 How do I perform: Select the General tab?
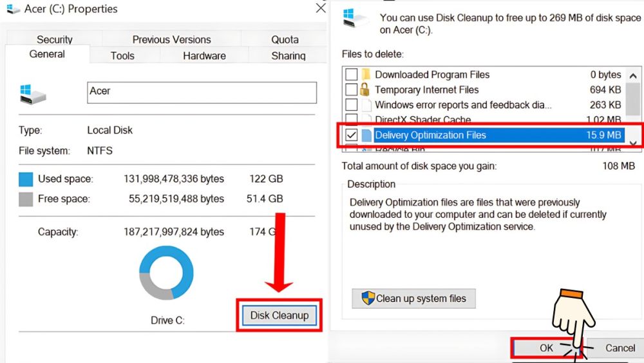[x=47, y=54]
